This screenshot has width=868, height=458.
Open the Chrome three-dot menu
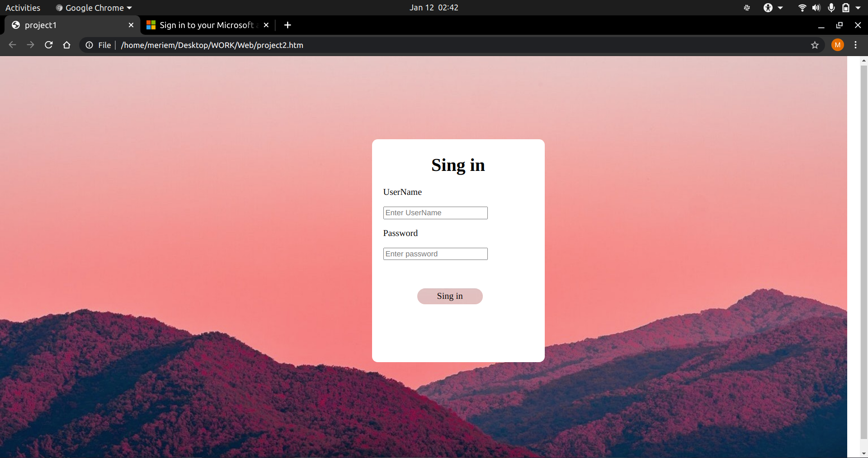[x=856, y=45]
